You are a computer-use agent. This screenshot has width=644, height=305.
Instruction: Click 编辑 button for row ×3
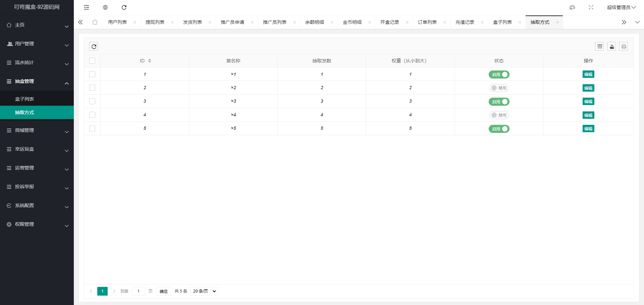[588, 101]
